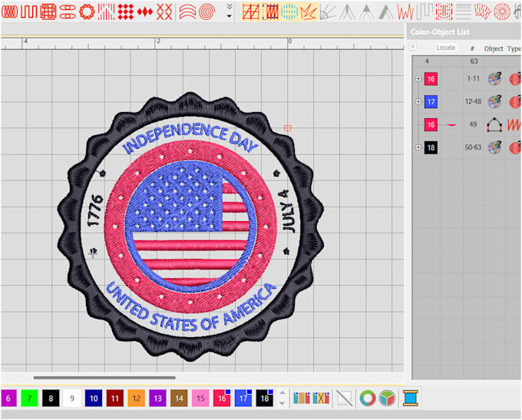Choose the dashed vertical lines fill icon

106,12
